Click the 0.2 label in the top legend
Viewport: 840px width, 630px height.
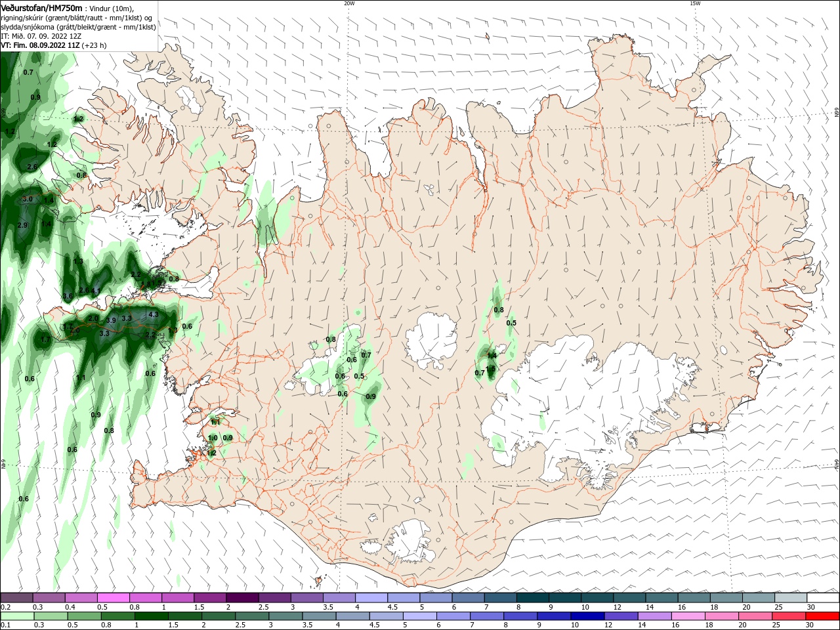[5, 607]
